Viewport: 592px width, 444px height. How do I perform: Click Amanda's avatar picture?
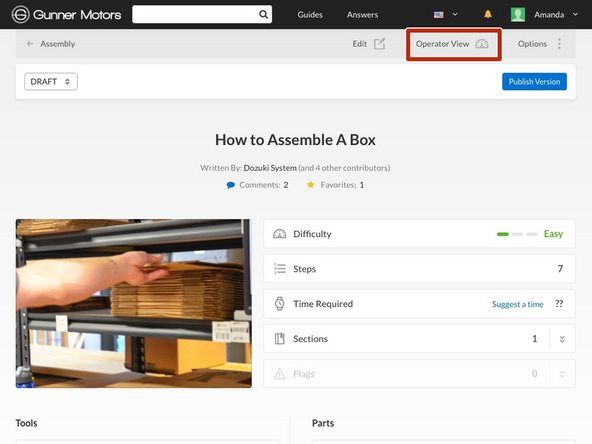[x=518, y=15]
